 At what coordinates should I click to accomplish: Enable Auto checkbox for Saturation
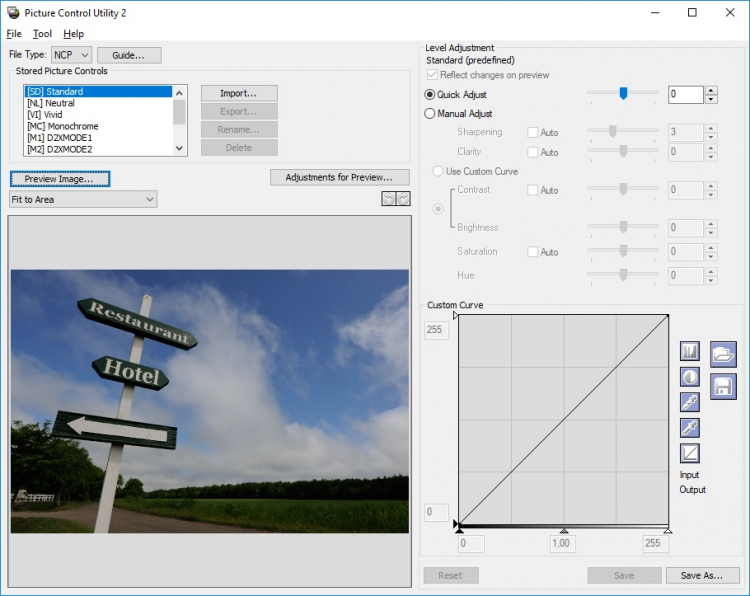point(532,252)
